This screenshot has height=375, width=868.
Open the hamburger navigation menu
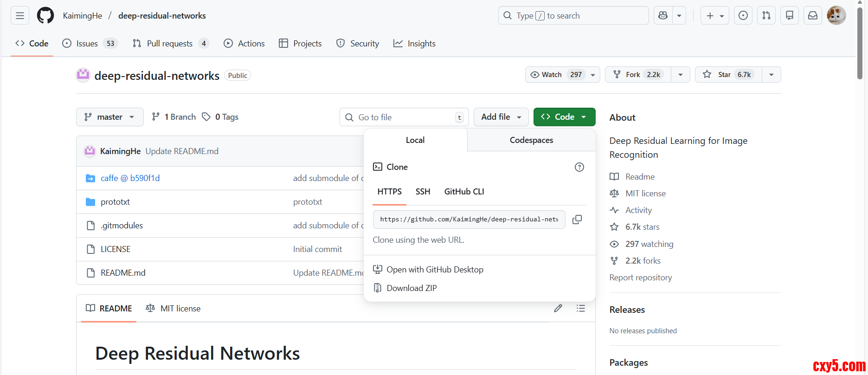pyautogui.click(x=20, y=16)
